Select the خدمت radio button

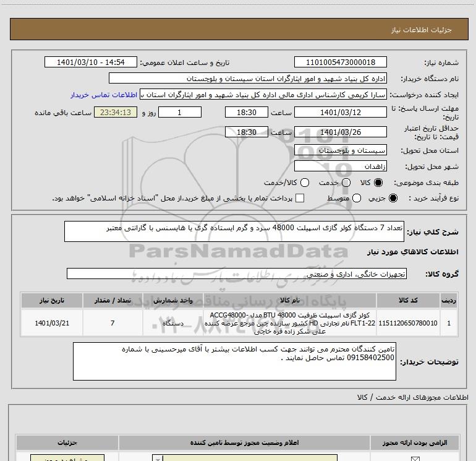346,183
